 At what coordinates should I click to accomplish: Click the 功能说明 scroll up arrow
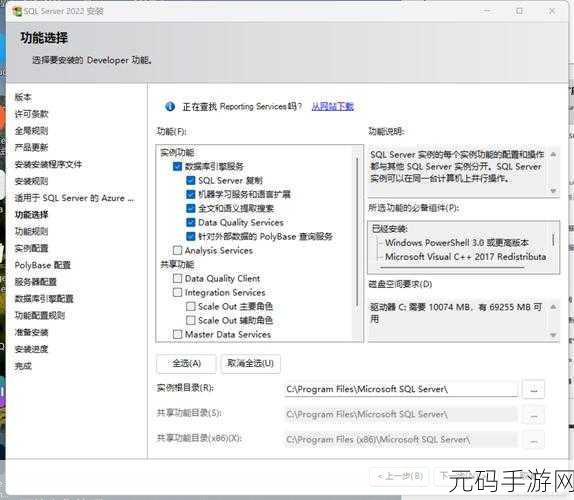point(553,154)
